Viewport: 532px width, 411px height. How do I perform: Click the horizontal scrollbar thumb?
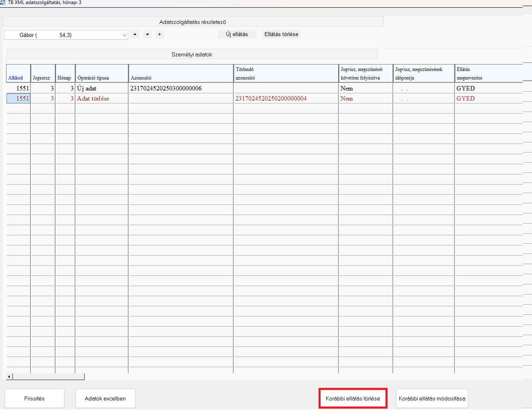(49, 377)
